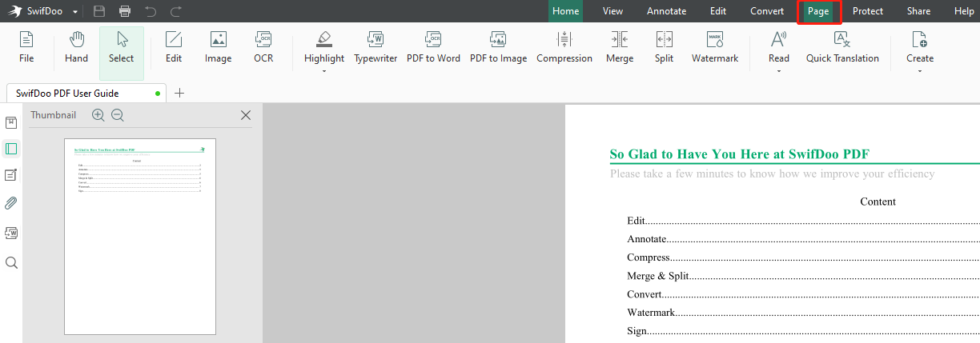
Task: Click the 'So Glad to Have You Here' heading
Action: tap(739, 154)
